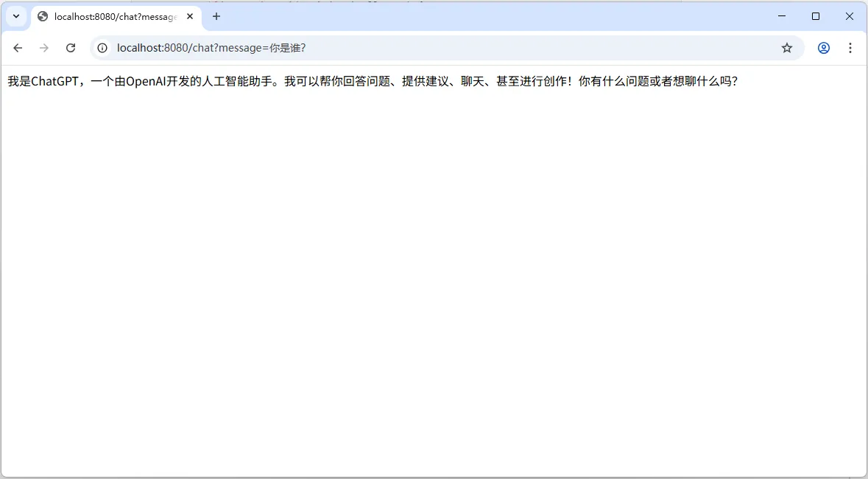Minimize the browser window
Screen dimensions: 868x479
(781, 16)
